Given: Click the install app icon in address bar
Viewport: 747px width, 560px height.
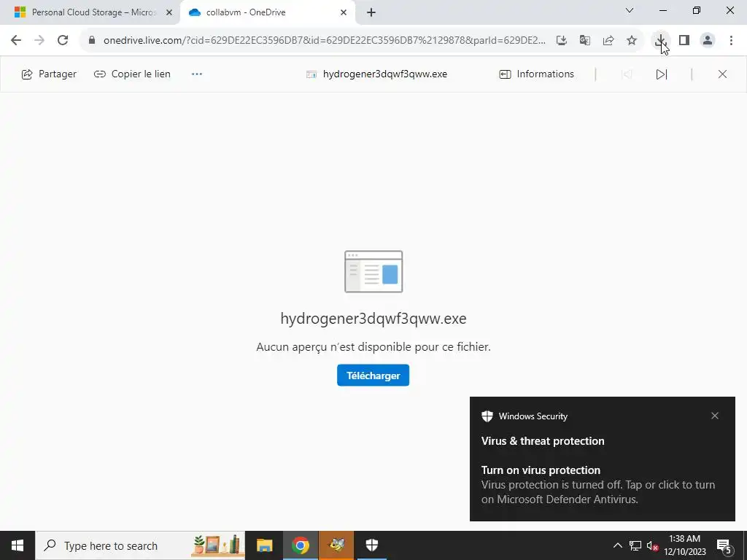Looking at the screenshot, I should point(562,41).
